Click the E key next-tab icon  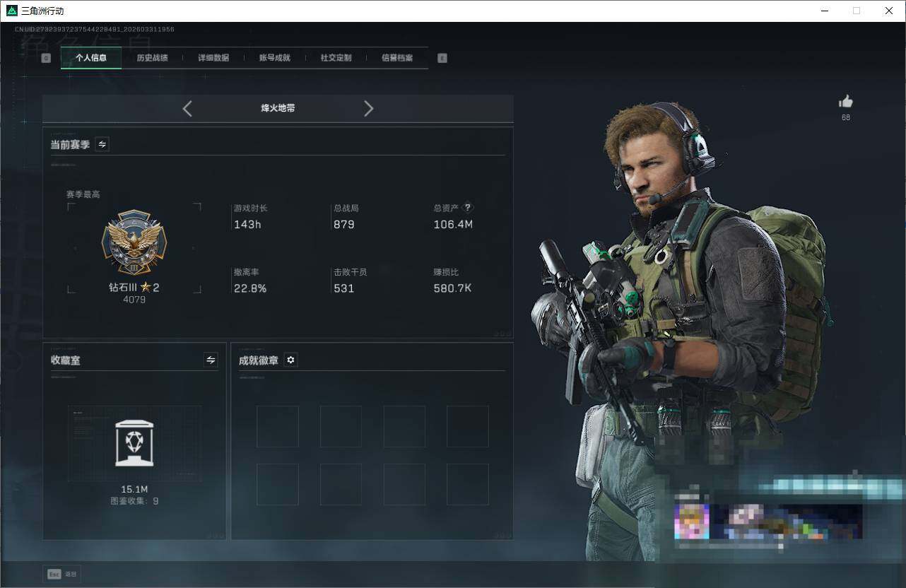click(x=442, y=58)
